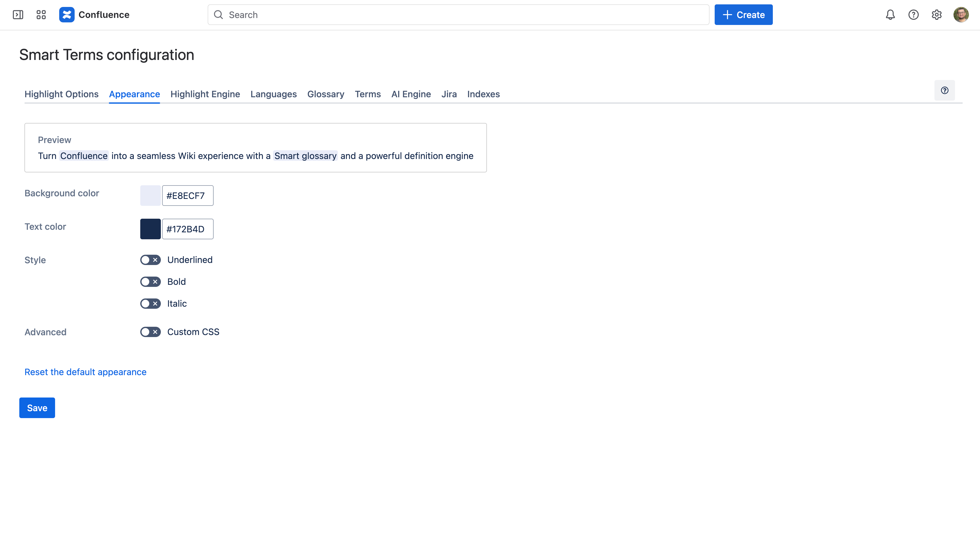
Task: Go to the Languages tab
Action: pos(274,94)
